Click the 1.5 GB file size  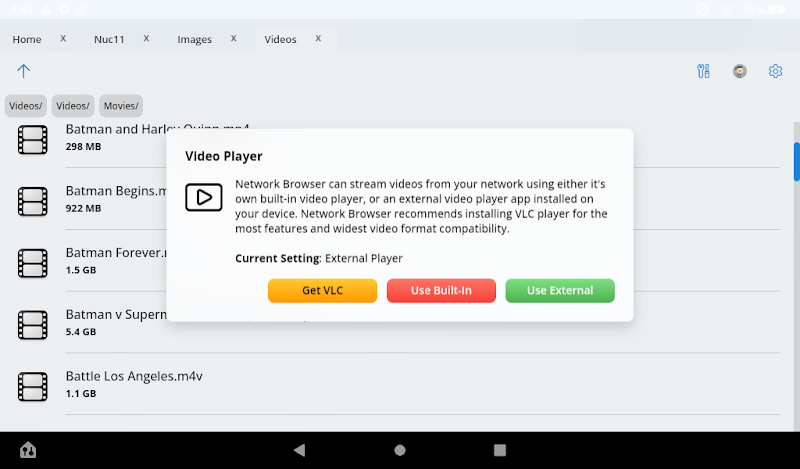point(81,270)
